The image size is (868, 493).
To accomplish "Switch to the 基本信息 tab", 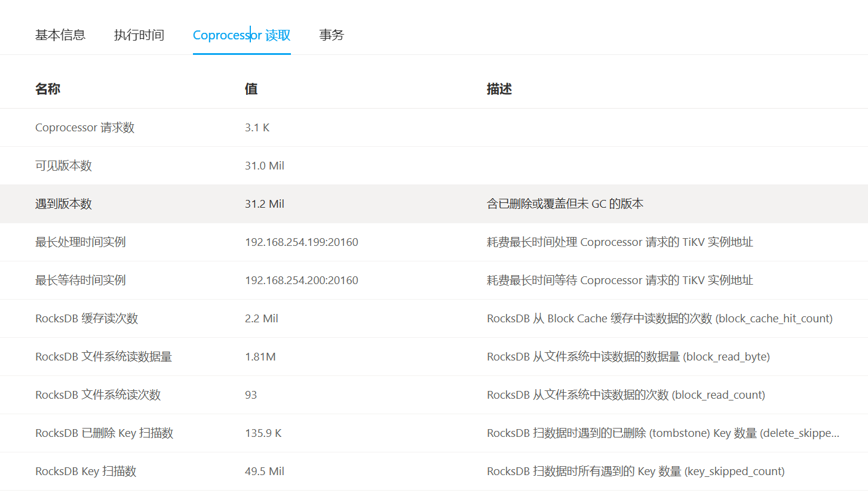I will click(60, 35).
